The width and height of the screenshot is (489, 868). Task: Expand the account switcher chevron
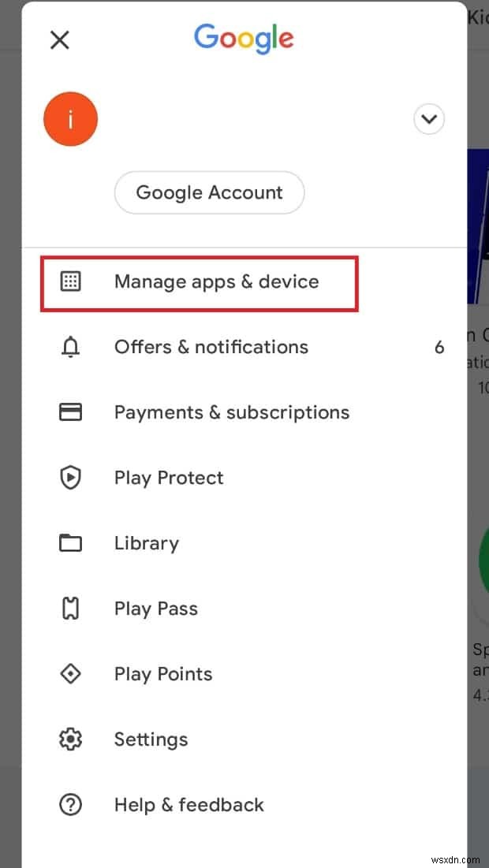(429, 119)
